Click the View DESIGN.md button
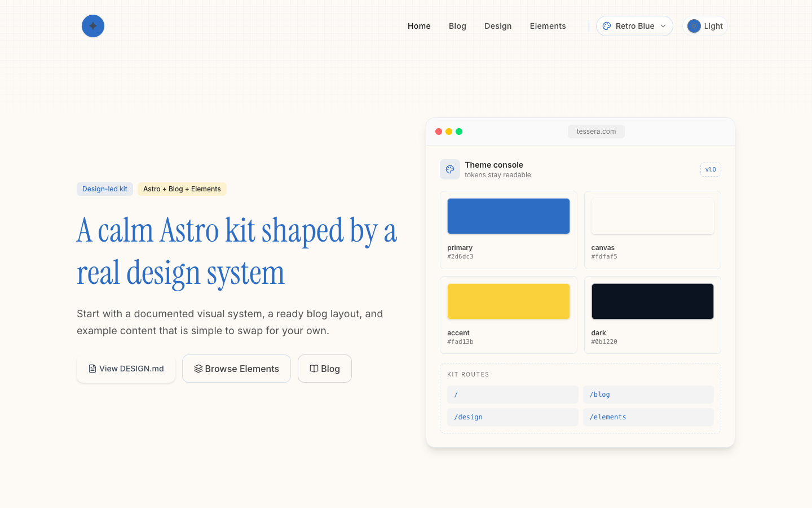The height and width of the screenshot is (508, 812). (x=126, y=369)
